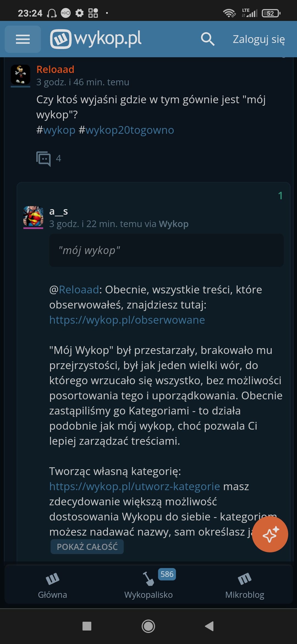The image size is (297, 644).
Task: Open a_s user's Superman avatar
Action: pyautogui.click(x=33, y=216)
